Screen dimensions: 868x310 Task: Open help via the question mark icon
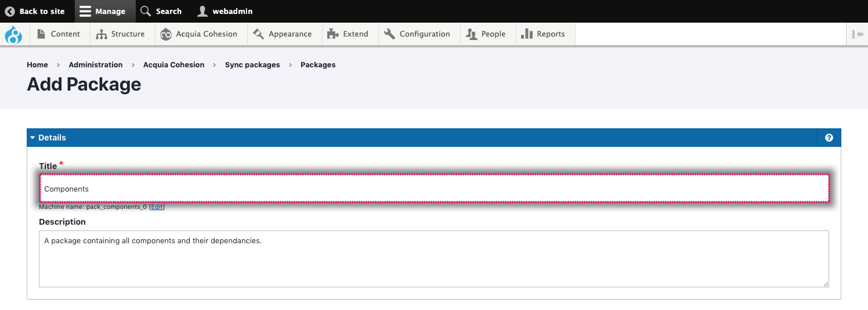[829, 138]
